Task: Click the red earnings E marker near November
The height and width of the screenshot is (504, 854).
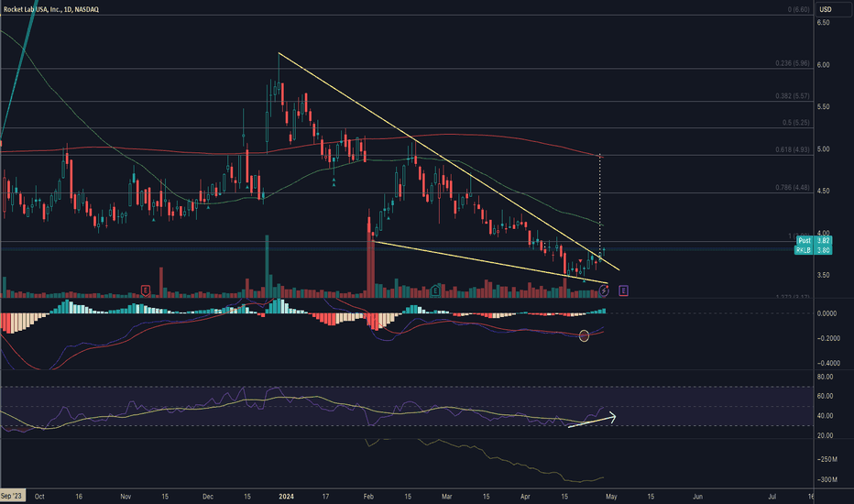Action: pos(146,290)
